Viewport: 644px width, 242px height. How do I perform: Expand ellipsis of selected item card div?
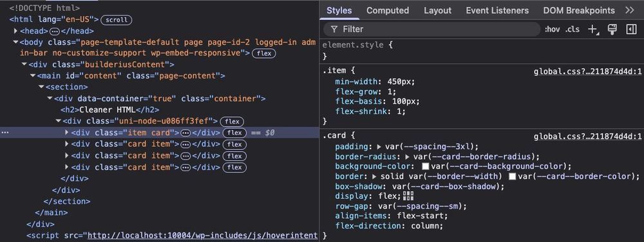click(185, 133)
